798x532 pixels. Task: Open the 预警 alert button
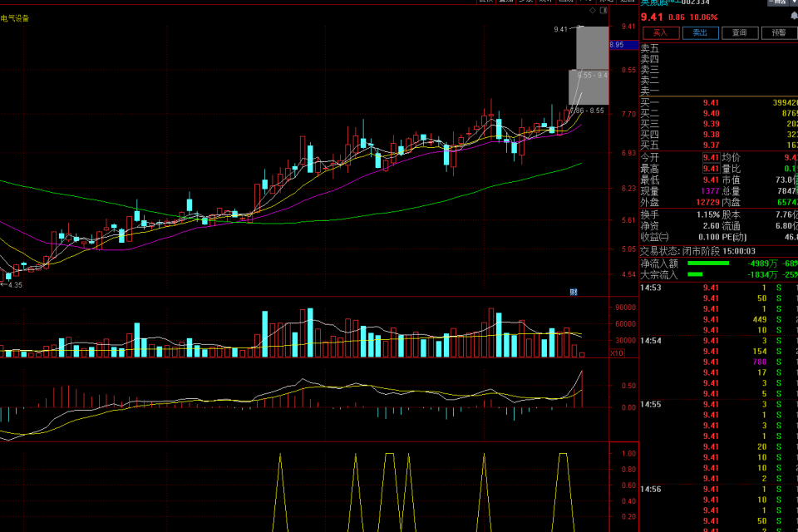[779, 33]
